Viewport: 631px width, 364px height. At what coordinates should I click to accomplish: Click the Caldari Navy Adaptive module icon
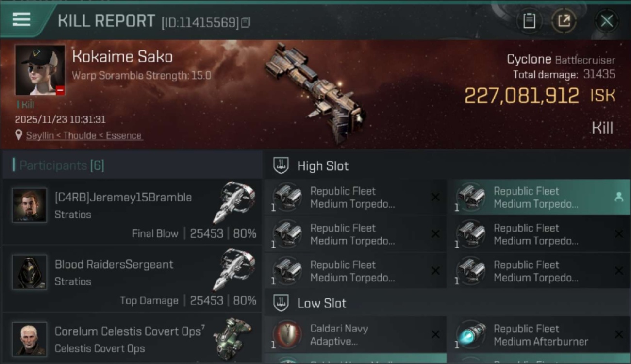[x=287, y=334]
